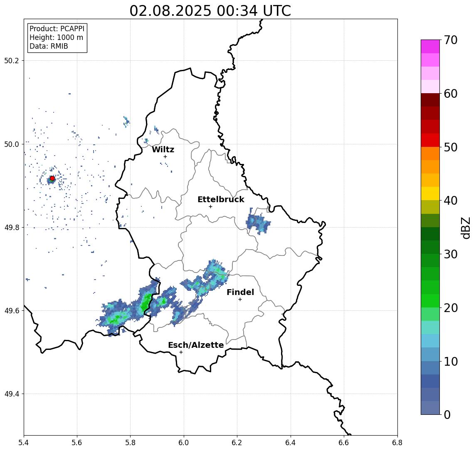Click the radar echo east of Ettelbruck
476x451 pixels.
[x=258, y=222]
